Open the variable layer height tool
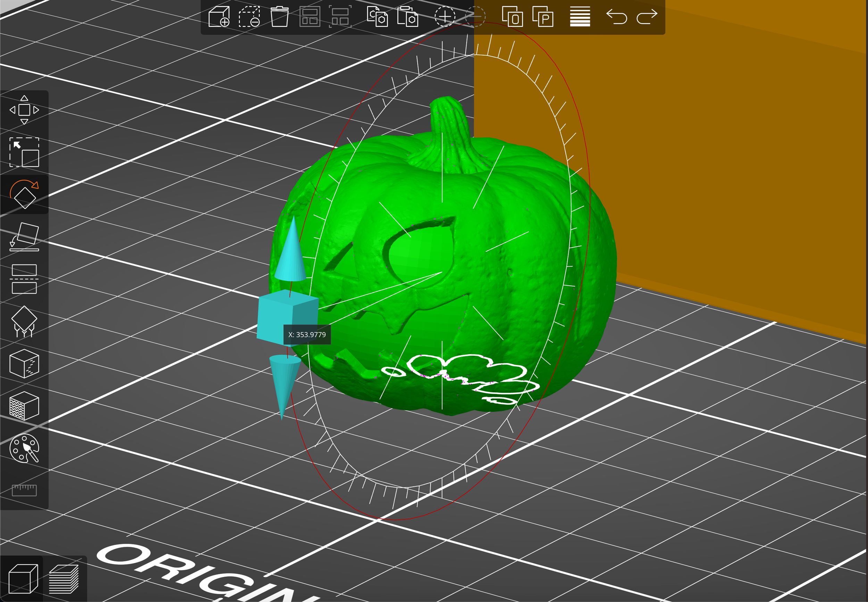The image size is (868, 602). [x=580, y=16]
